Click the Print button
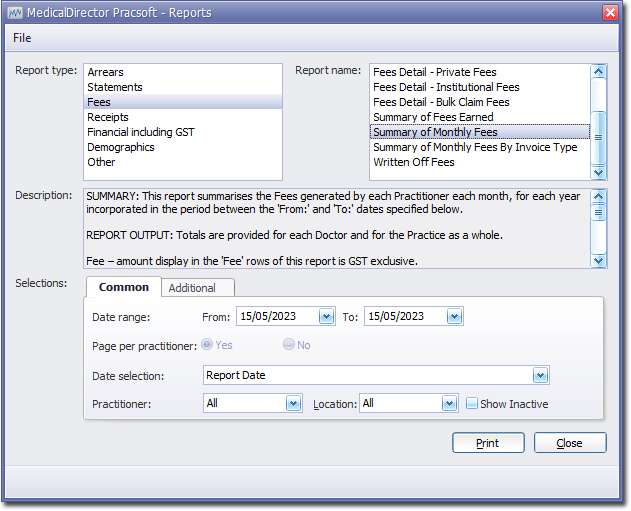Viewport: 631px width, 511px height. point(488,443)
